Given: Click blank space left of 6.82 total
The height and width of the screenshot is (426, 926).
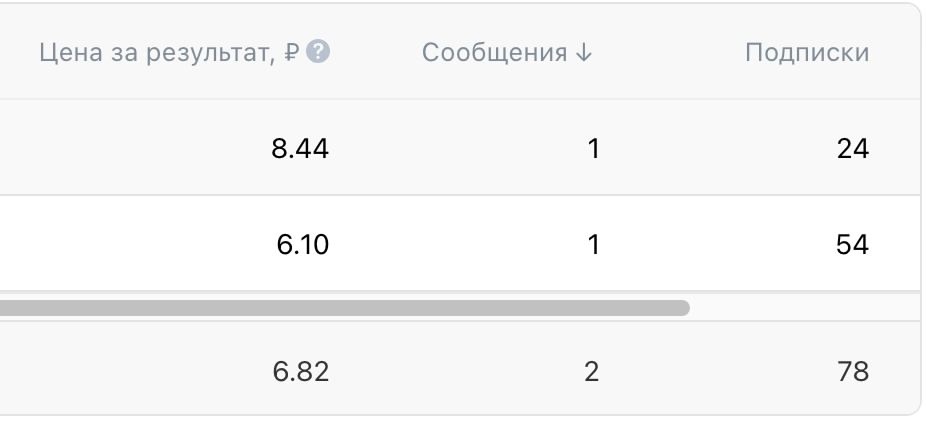Looking at the screenshot, I should click(120, 372).
